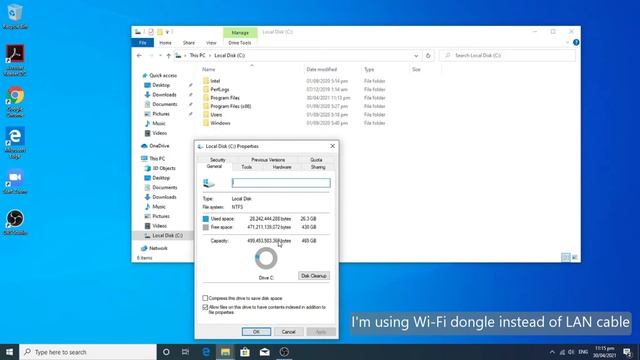Switch to Hardware tab in Properties
The image size is (640, 360).
(282, 167)
